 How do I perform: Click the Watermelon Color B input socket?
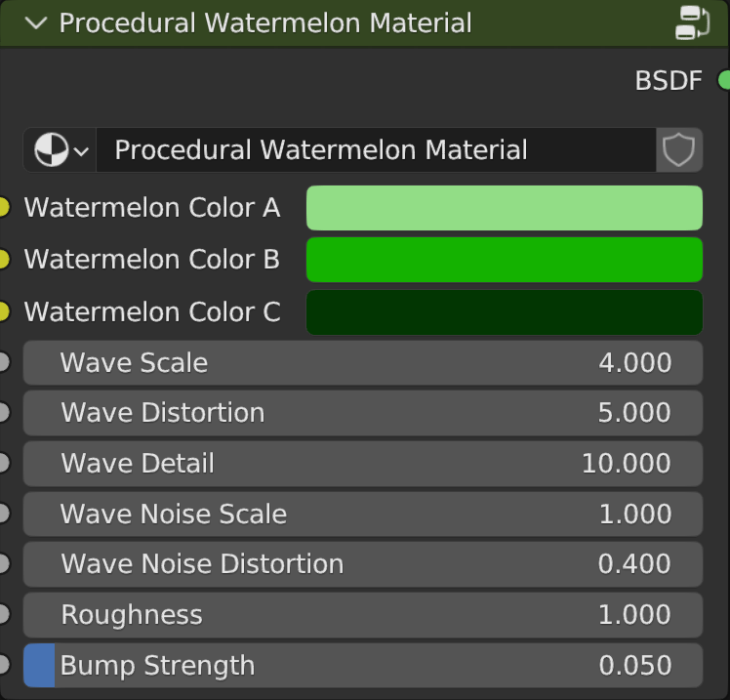pyautogui.click(x=3, y=260)
